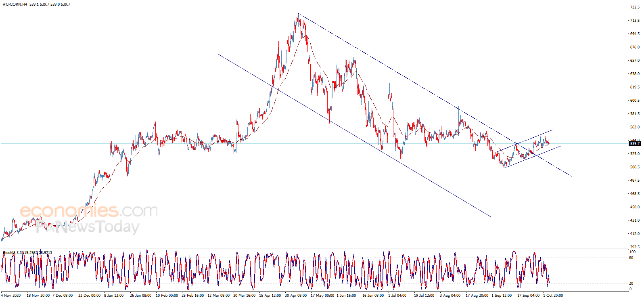Click the 1 Sep 12:00 time label
This screenshot has width=644, height=300.
502,295
